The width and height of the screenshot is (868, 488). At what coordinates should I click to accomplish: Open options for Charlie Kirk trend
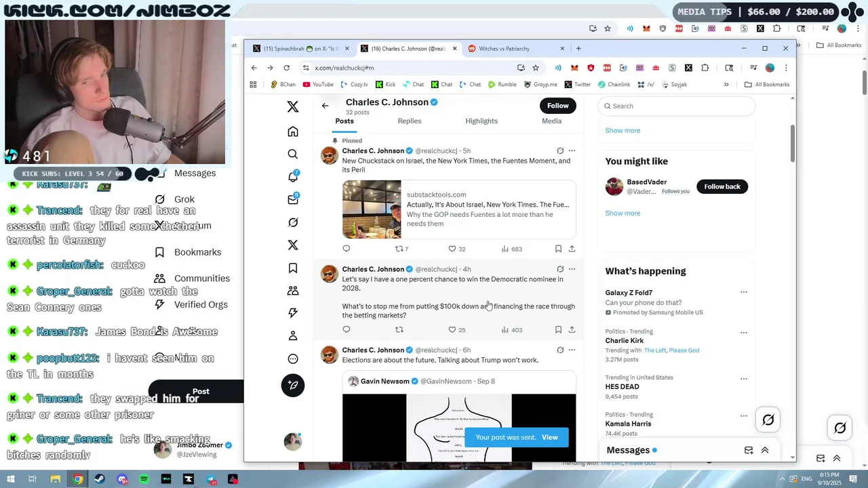coord(744,333)
